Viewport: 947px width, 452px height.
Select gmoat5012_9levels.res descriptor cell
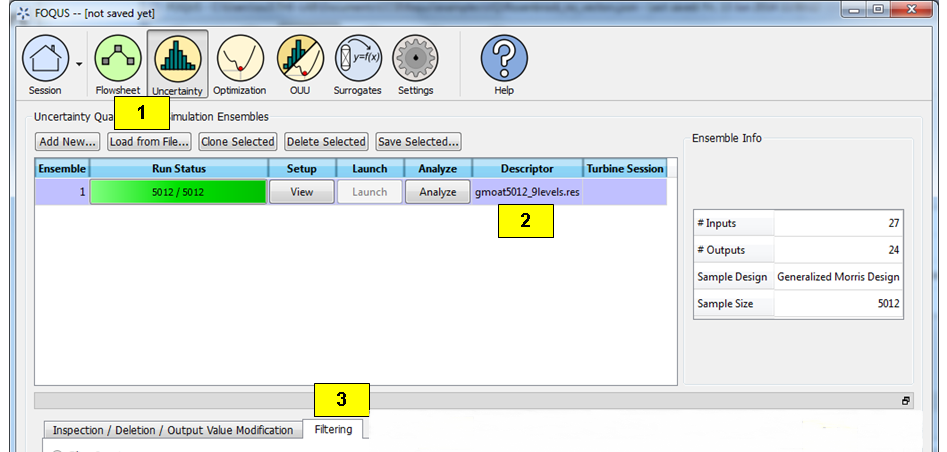click(527, 192)
